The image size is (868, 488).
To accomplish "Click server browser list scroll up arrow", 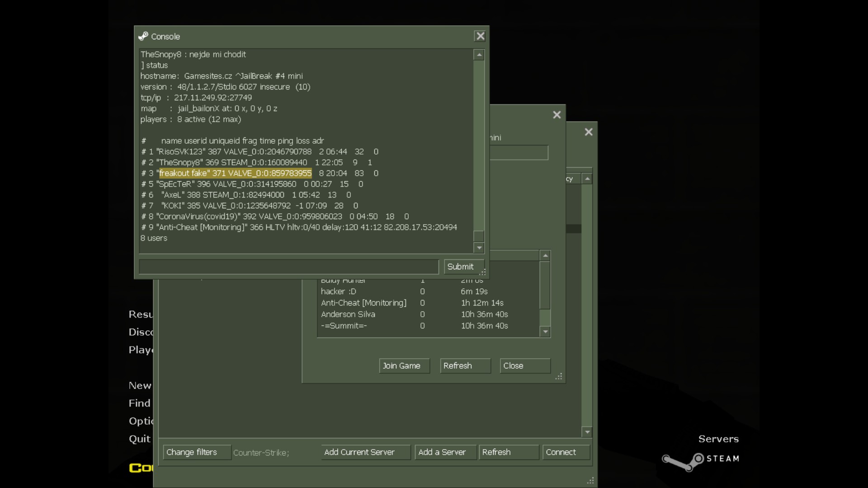I will (x=587, y=178).
